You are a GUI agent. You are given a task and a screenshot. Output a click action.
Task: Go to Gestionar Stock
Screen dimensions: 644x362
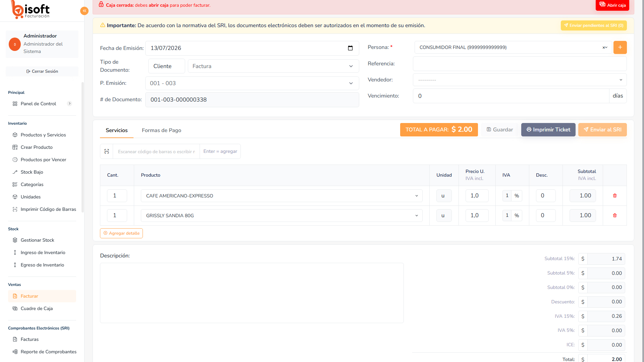(37, 240)
